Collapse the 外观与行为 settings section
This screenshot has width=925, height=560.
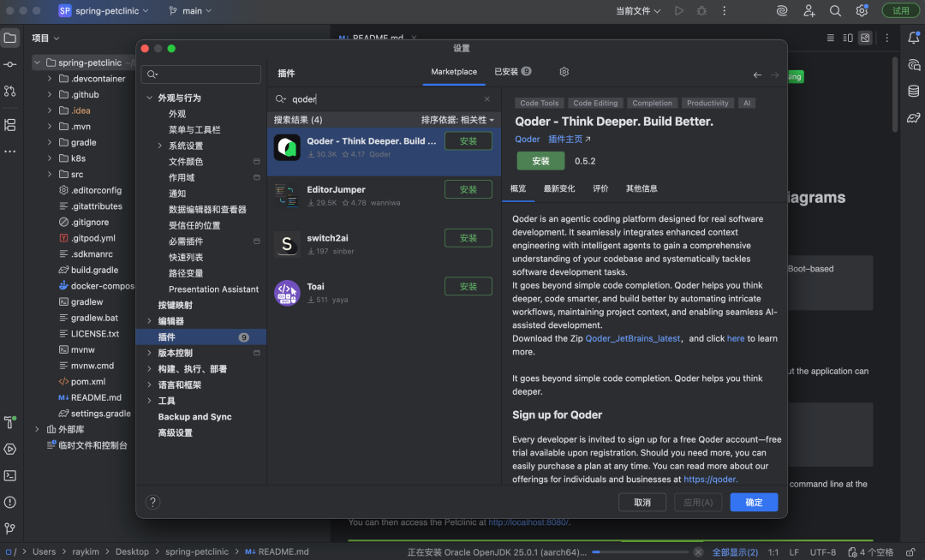pos(150,98)
